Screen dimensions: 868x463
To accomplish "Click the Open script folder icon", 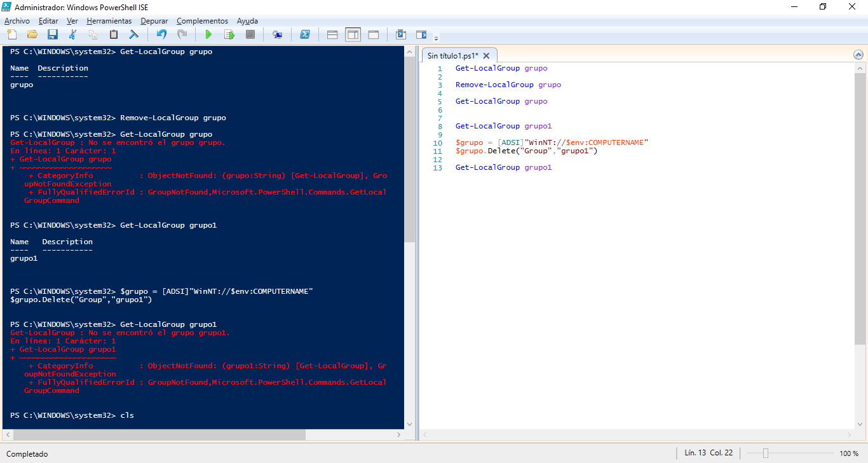I will tap(32, 34).
